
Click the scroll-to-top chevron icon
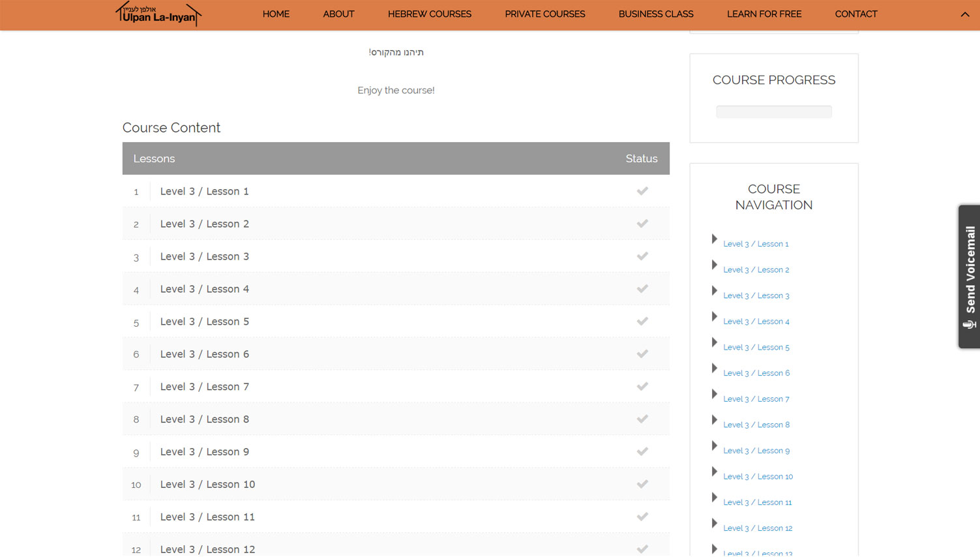(964, 14)
